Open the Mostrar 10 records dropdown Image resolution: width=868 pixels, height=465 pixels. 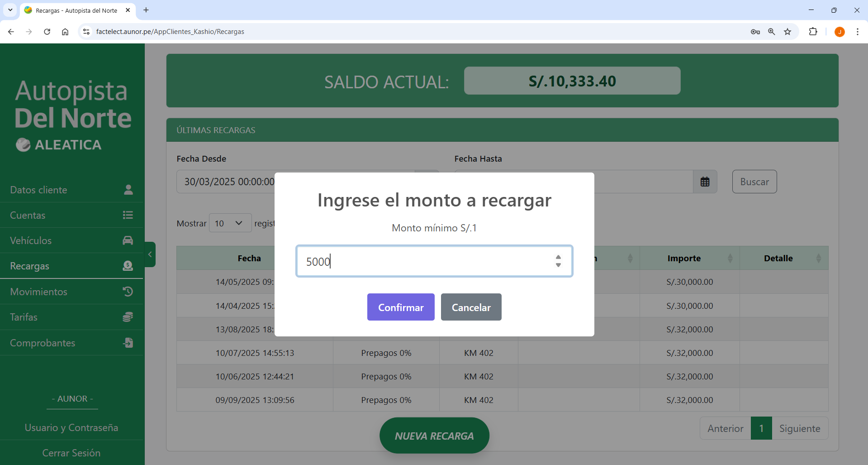pos(230,223)
